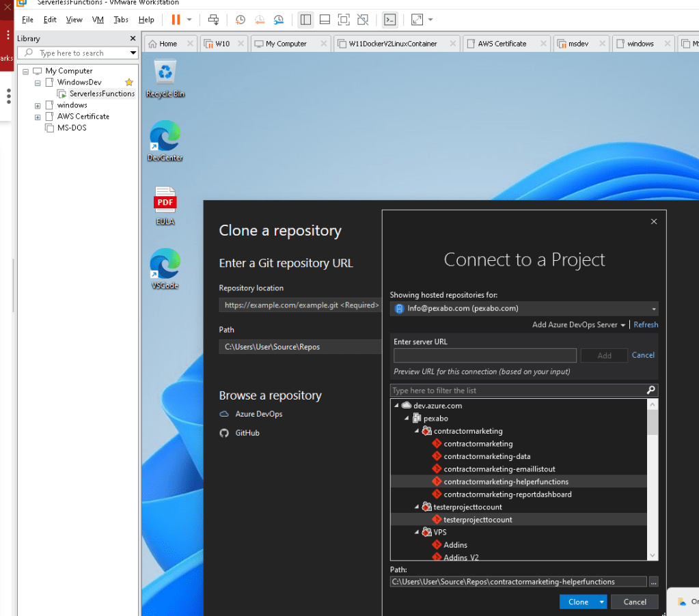The image size is (699, 616).
Task: Open the VM menu
Action: [x=98, y=20]
